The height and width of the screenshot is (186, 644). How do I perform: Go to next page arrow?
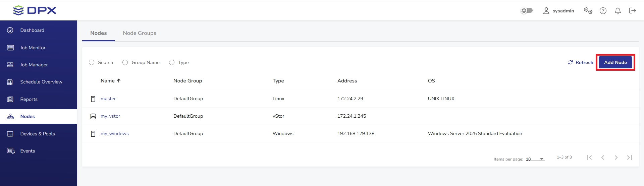(x=616, y=158)
